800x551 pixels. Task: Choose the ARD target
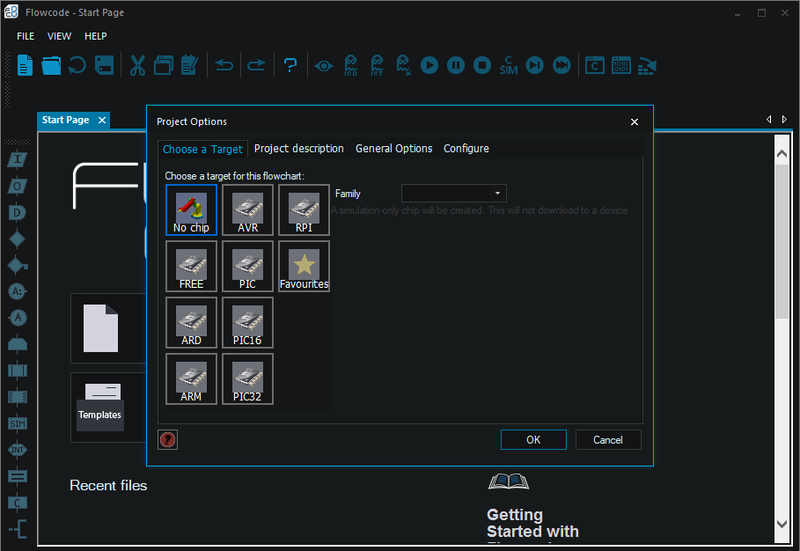191,322
